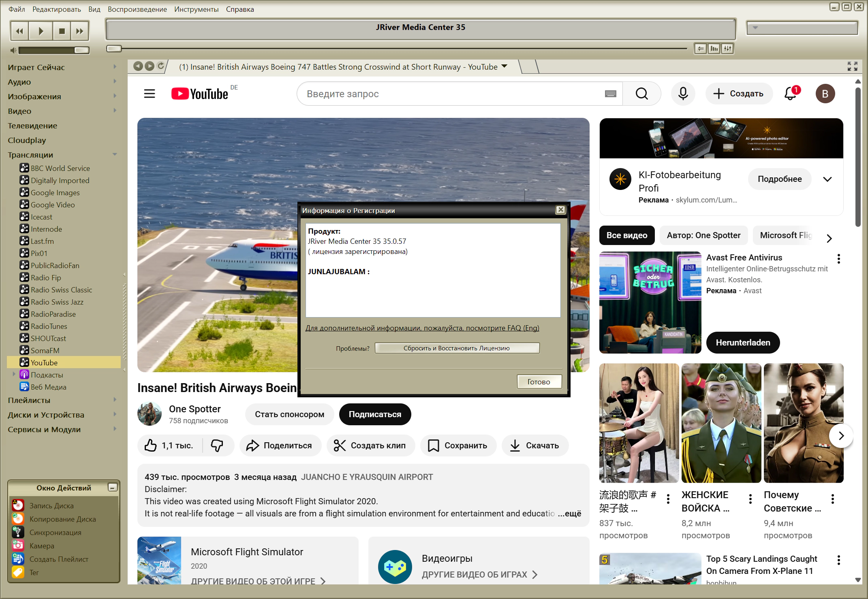Adjust the volume slider handle

[81, 50]
